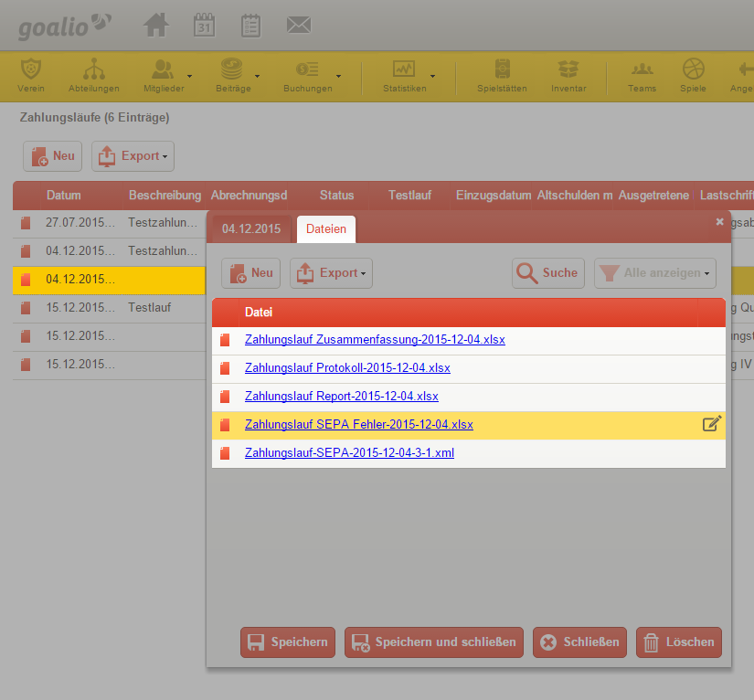Viewport: 754px width, 700px height.
Task: Open the Inventar section
Action: [568, 76]
